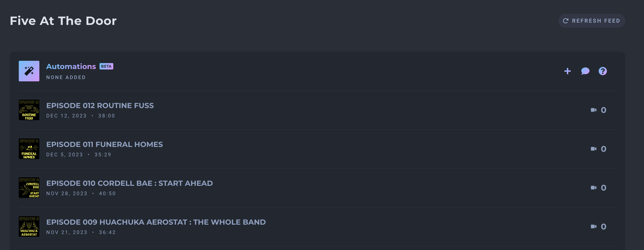Image resolution: width=644 pixels, height=250 pixels.
Task: Open Episode 011 Funeral Homes title
Action: [x=105, y=144]
